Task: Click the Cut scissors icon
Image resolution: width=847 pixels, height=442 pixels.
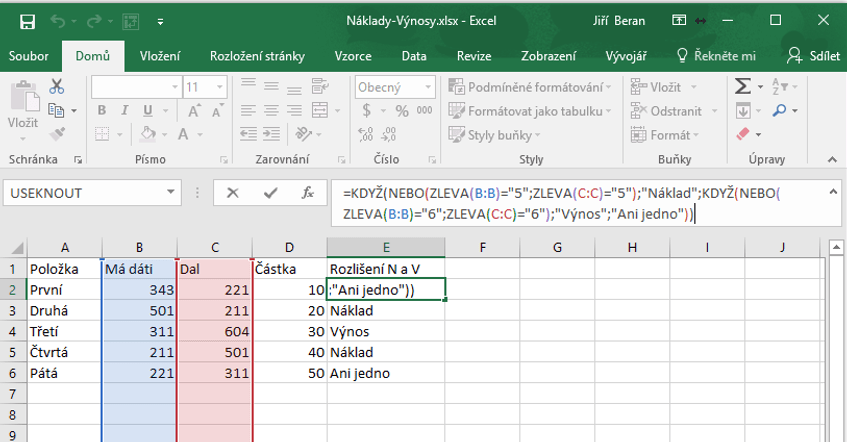Action: 56,87
